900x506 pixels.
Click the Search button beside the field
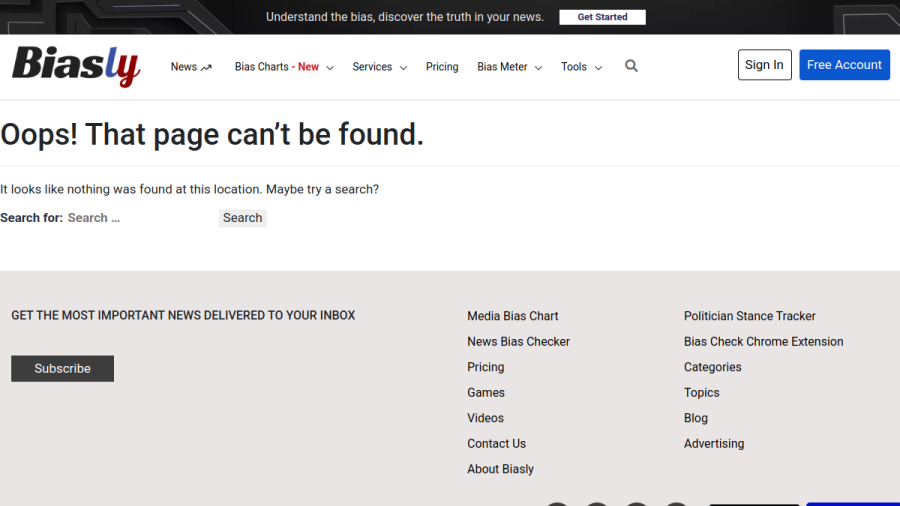click(x=243, y=218)
